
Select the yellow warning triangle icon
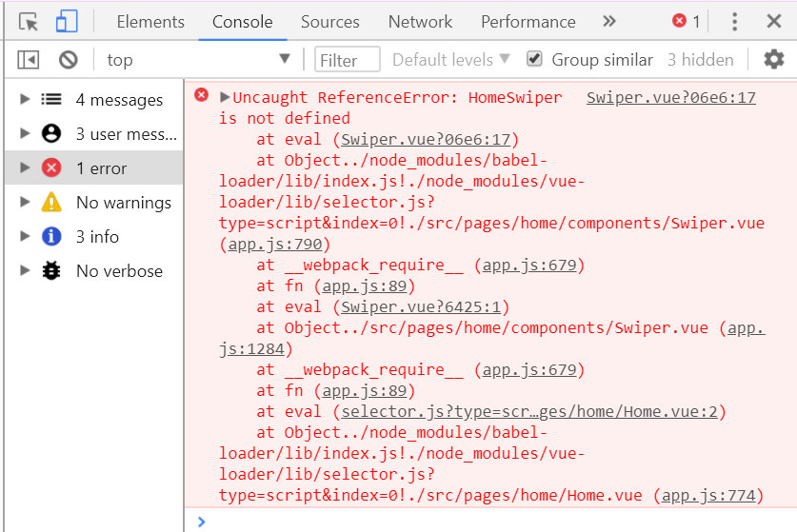[51, 202]
